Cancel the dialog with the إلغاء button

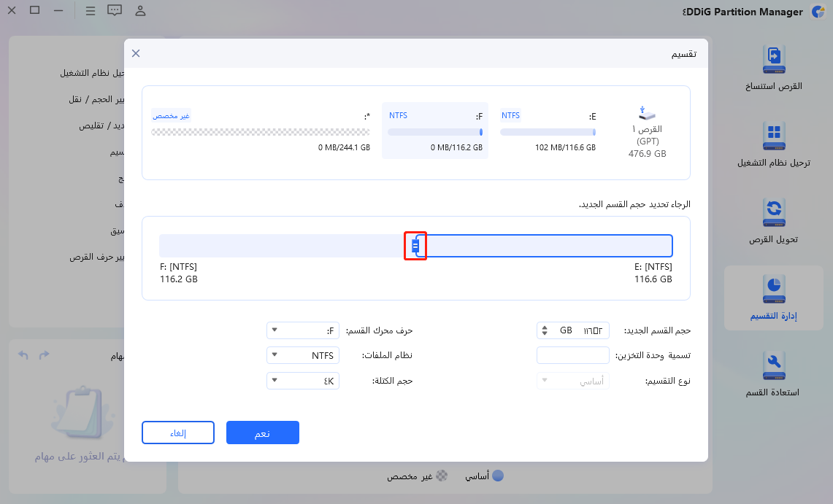tap(177, 432)
